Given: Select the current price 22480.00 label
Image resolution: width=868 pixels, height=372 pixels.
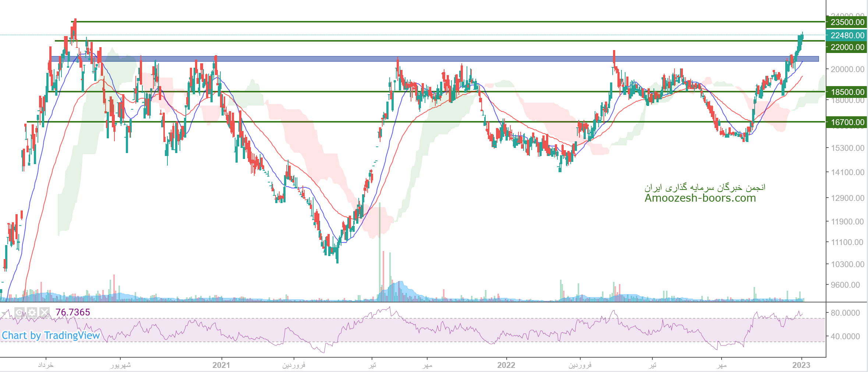Looking at the screenshot, I should [847, 35].
